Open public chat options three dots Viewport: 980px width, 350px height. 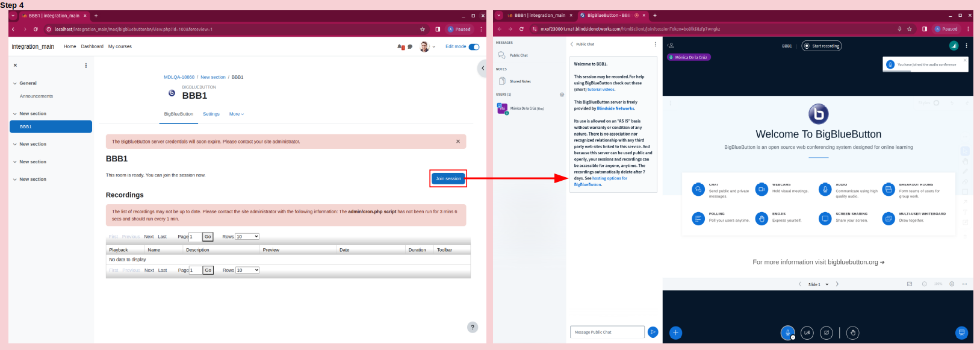655,44
